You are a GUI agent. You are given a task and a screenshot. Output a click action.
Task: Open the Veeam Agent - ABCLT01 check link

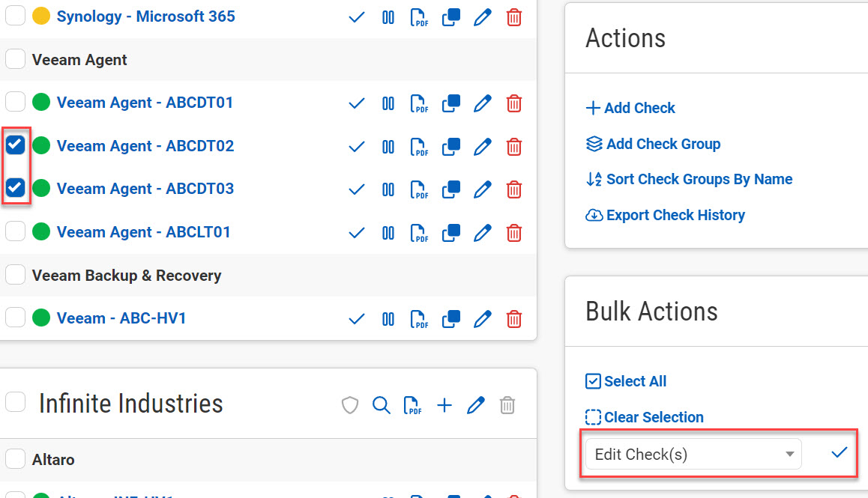144,232
